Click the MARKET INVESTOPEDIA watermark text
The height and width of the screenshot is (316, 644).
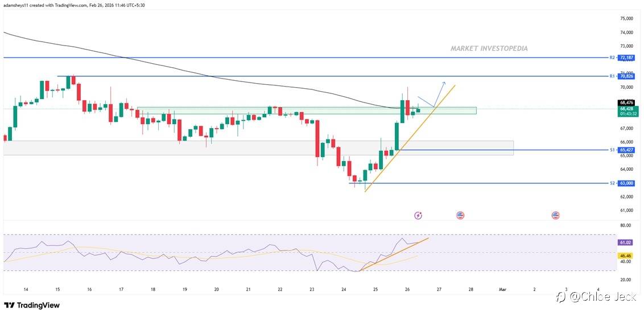pos(489,48)
